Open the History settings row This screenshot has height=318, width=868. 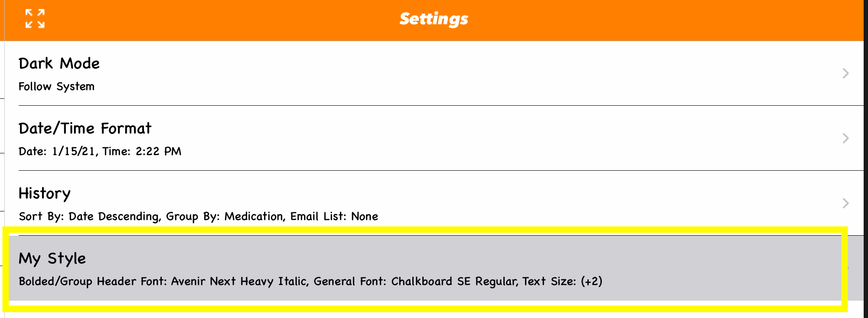(44, 194)
